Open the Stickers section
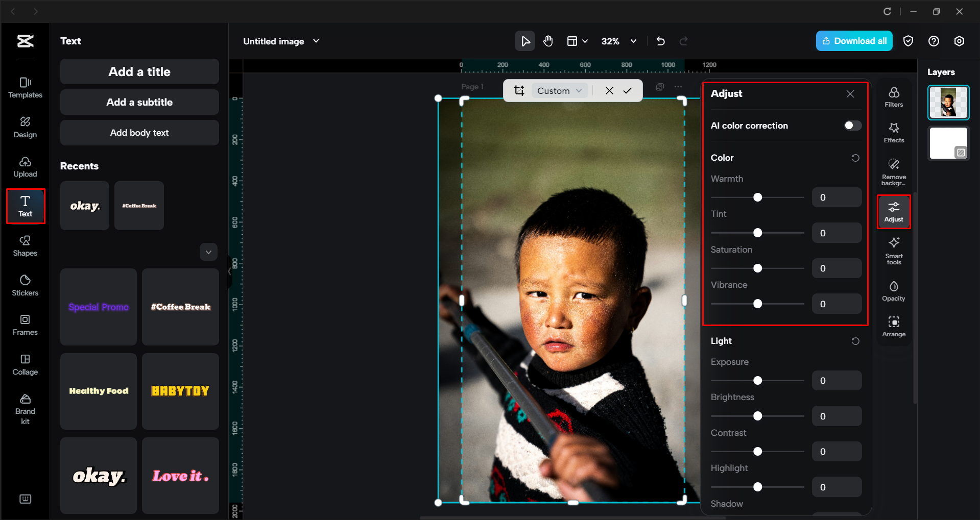 (x=25, y=285)
